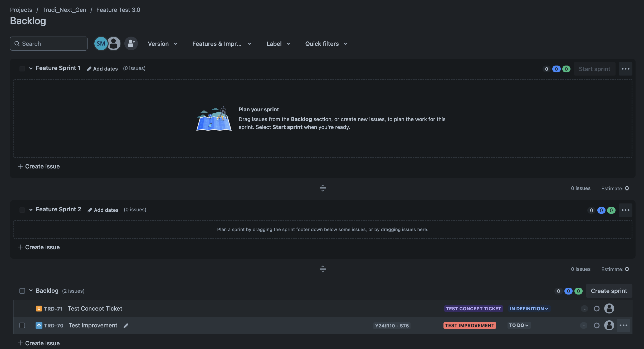Open the Label filter dropdown
Screen dimensions: 644x349
(x=278, y=44)
